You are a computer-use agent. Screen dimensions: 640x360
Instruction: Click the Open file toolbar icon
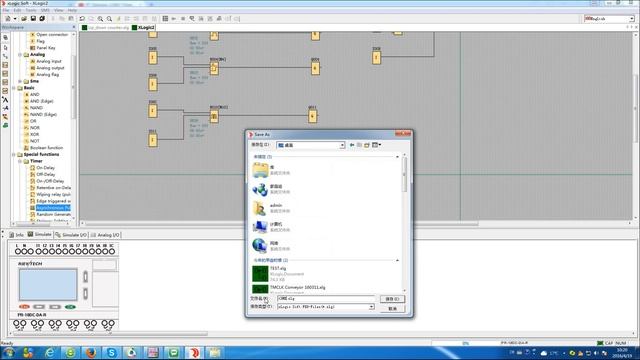[24, 19]
